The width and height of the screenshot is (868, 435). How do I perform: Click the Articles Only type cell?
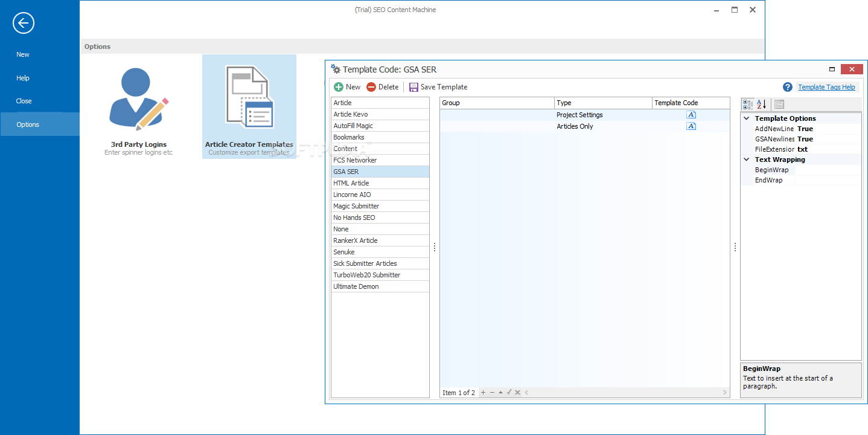603,126
